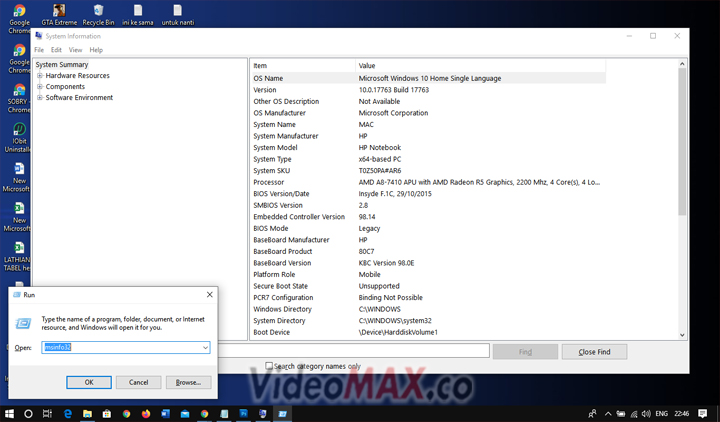Launch Microsoft Edge from taskbar
This screenshot has width=720, height=422.
(68, 414)
